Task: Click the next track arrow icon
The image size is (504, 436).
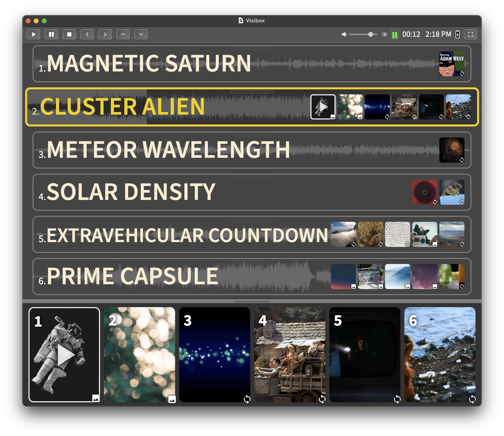Action: (x=105, y=34)
